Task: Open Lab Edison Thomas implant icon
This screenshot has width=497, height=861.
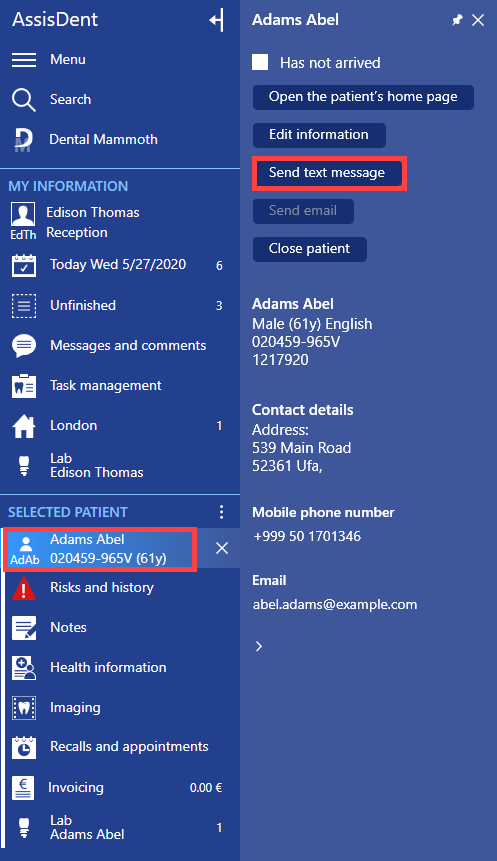Action: coord(24,466)
